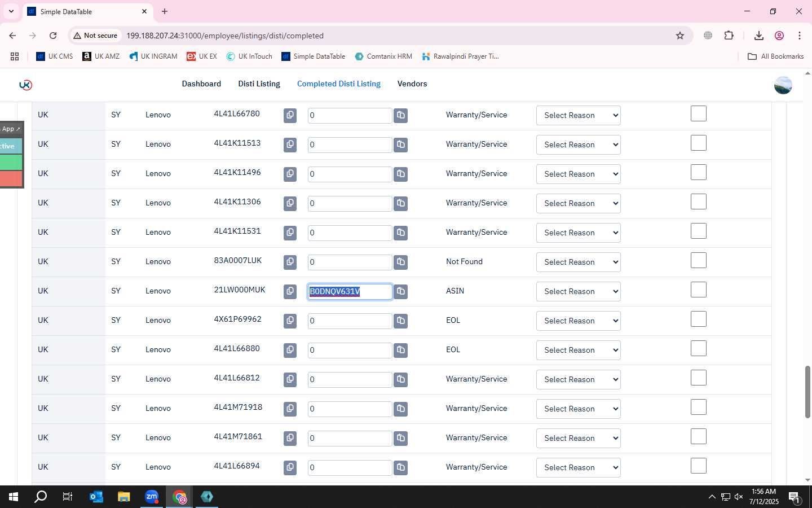Copy part number 21LW000MUK using its copy icon
The width and height of the screenshot is (812, 508).
click(x=290, y=291)
